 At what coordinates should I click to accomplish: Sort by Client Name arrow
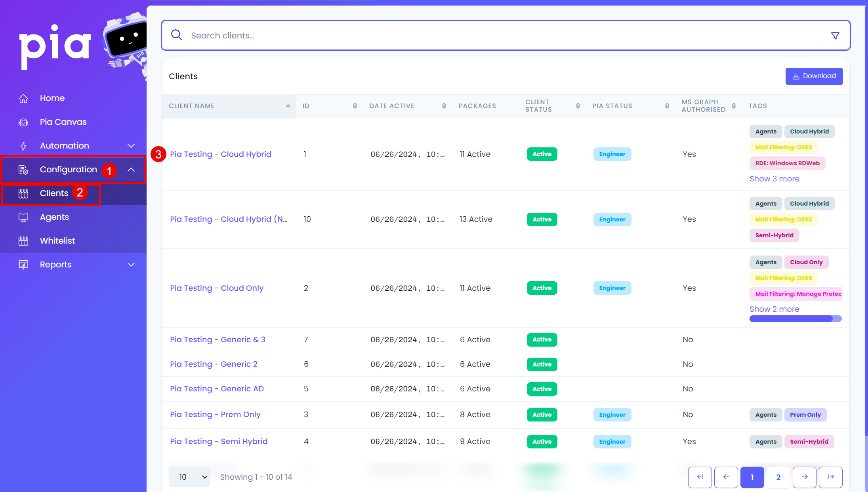(288, 106)
